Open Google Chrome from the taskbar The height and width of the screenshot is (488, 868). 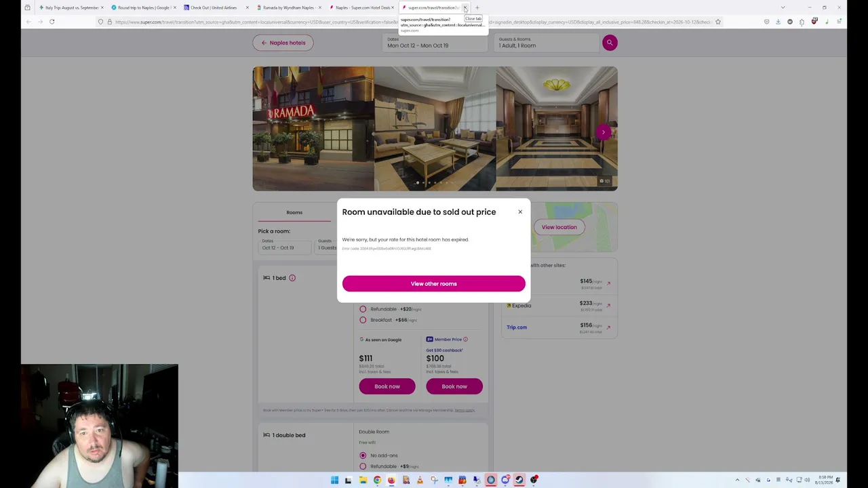pos(377,480)
